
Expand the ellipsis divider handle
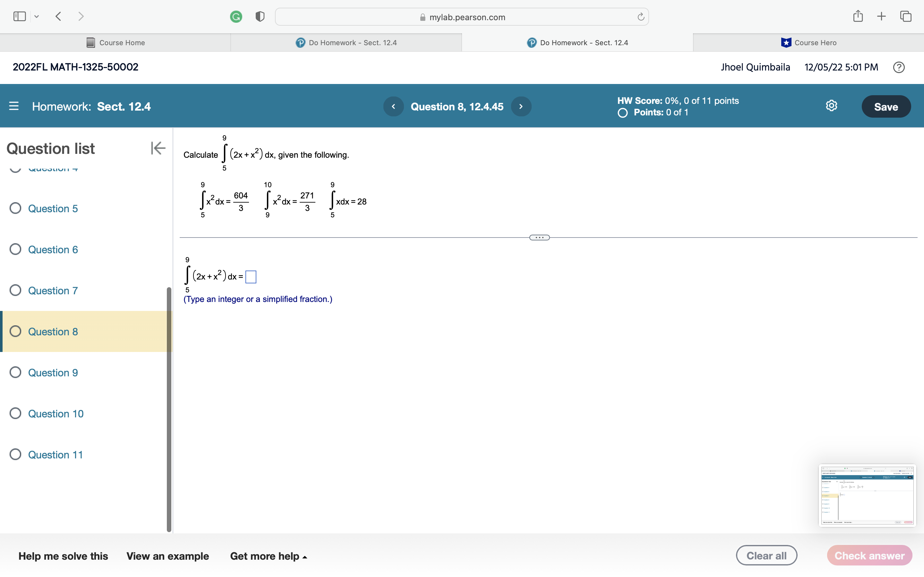point(539,237)
